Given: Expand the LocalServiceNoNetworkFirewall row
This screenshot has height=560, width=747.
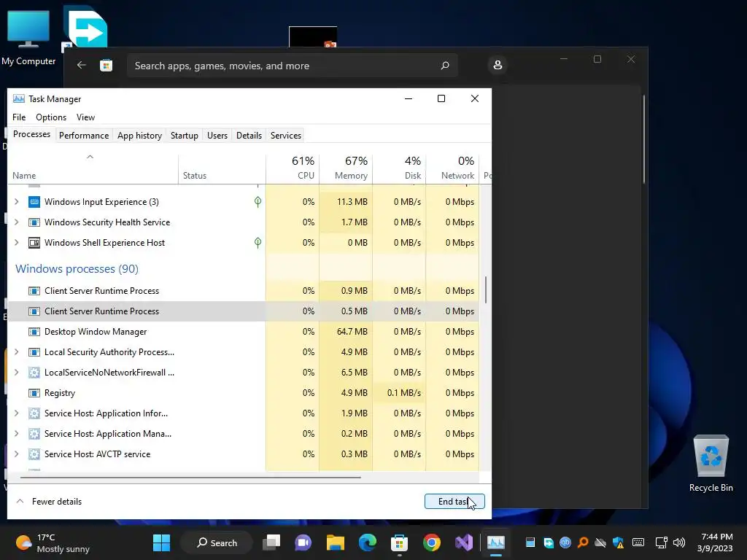Looking at the screenshot, I should [x=17, y=373].
